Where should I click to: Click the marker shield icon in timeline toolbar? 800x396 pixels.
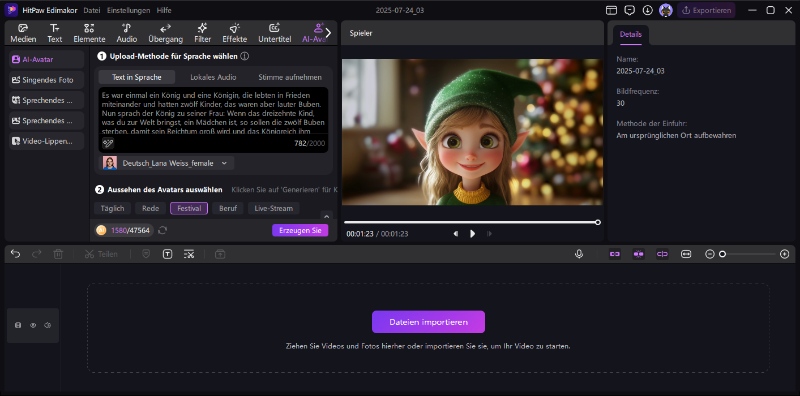pyautogui.click(x=146, y=254)
